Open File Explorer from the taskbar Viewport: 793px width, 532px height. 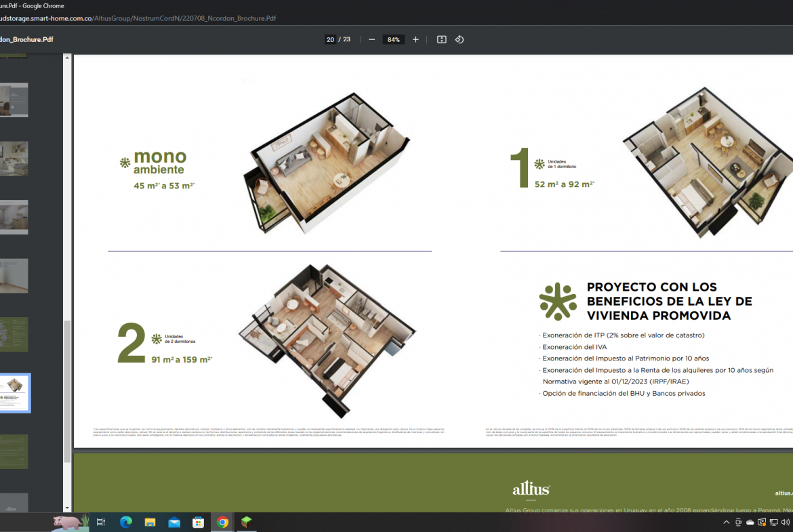[150, 522]
